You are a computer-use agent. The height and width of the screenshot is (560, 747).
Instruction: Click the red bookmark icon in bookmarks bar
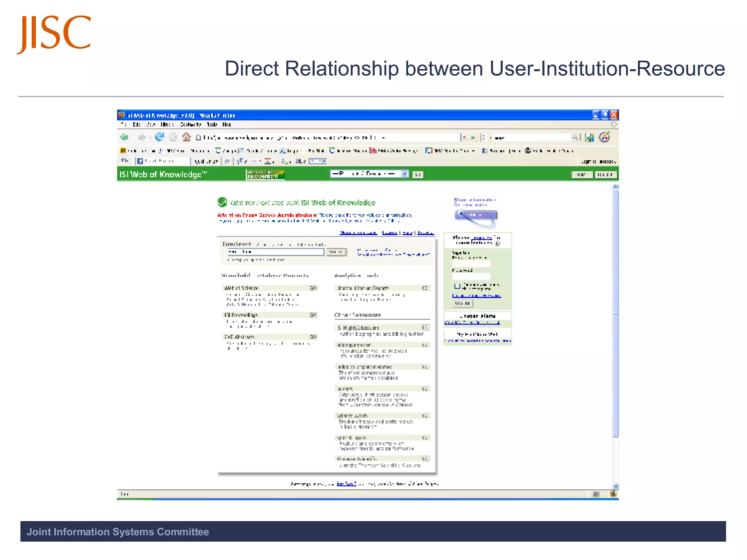pos(372,150)
